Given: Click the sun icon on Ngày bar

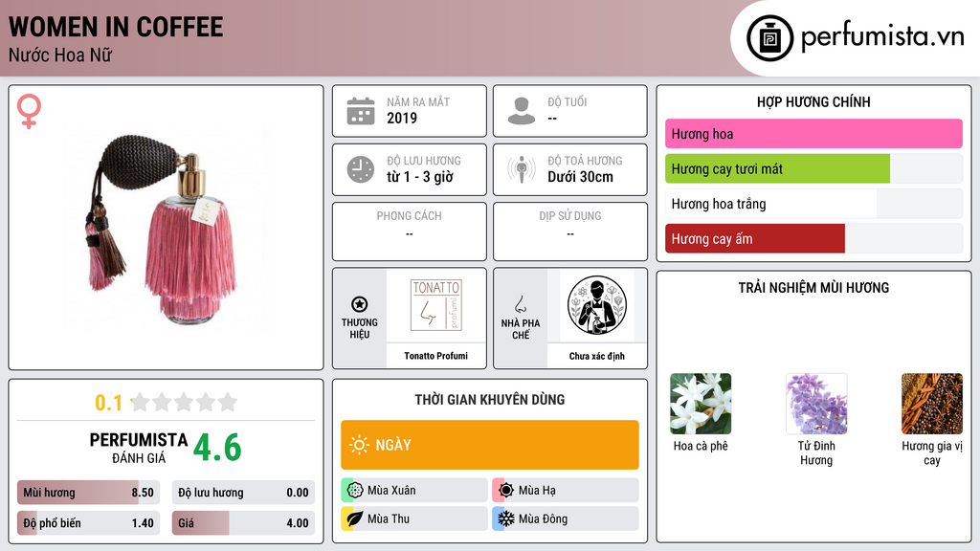Looking at the screenshot, I should click(x=359, y=445).
